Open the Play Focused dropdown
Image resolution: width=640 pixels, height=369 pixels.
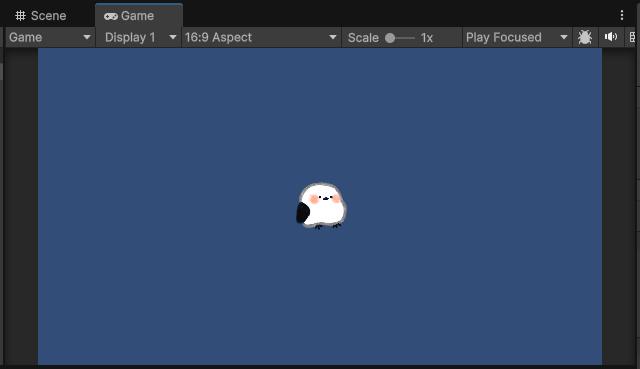pyautogui.click(x=517, y=37)
